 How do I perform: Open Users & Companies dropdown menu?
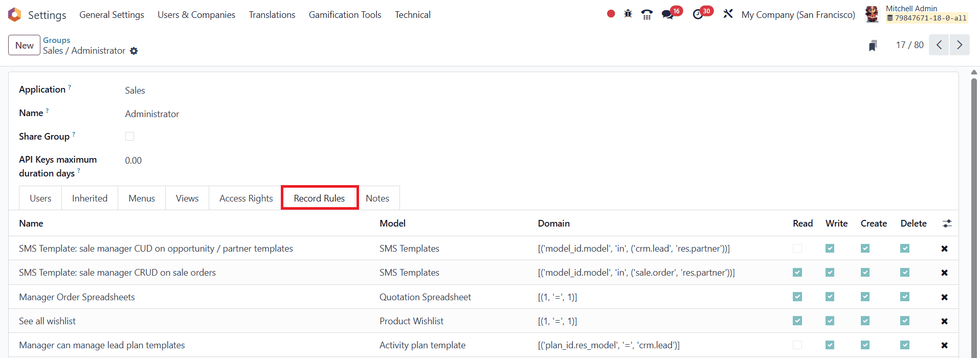[196, 15]
